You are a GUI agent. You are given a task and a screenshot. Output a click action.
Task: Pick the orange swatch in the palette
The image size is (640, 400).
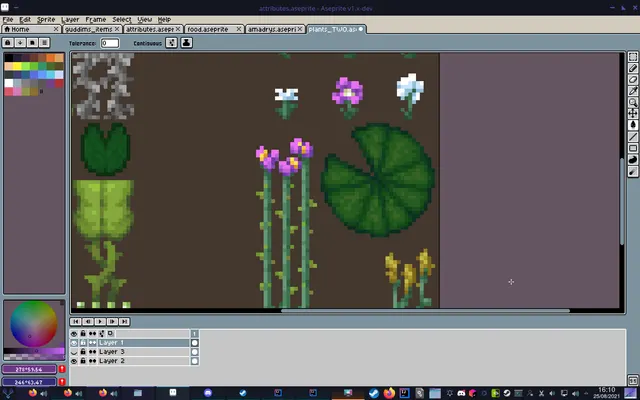point(51,58)
